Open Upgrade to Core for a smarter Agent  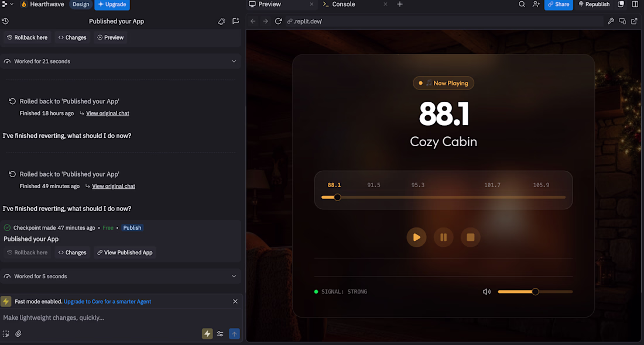107,302
